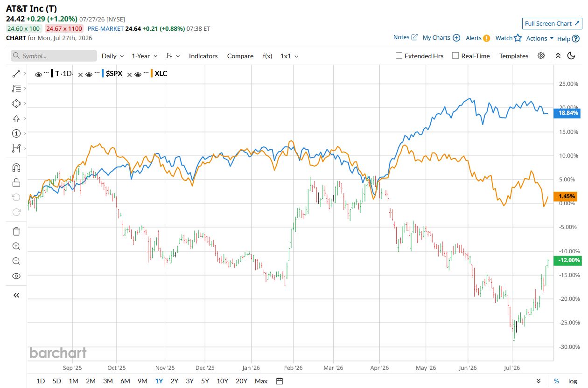Select the shapes drawing tool
The height and width of the screenshot is (388, 588).
[16, 104]
